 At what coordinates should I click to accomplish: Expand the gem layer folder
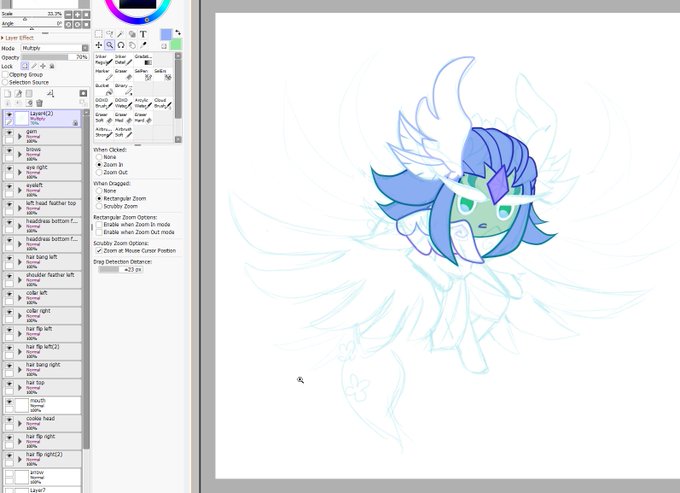[x=20, y=136]
